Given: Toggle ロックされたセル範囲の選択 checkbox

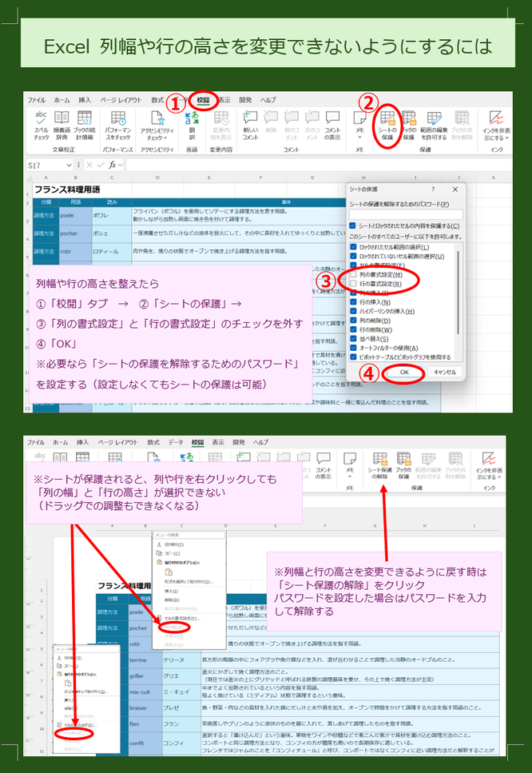Looking at the screenshot, I should 353,247.
